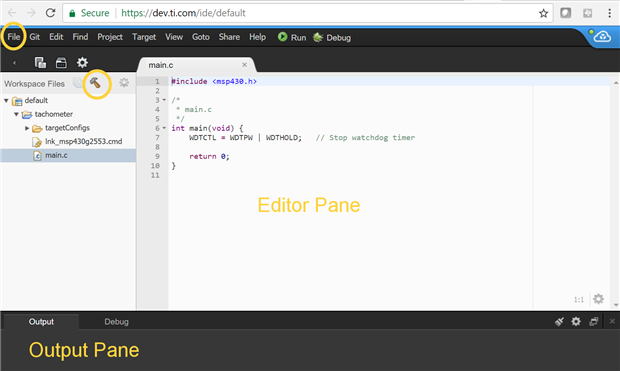Open the Target menu
The width and height of the screenshot is (620, 371).
point(144,37)
